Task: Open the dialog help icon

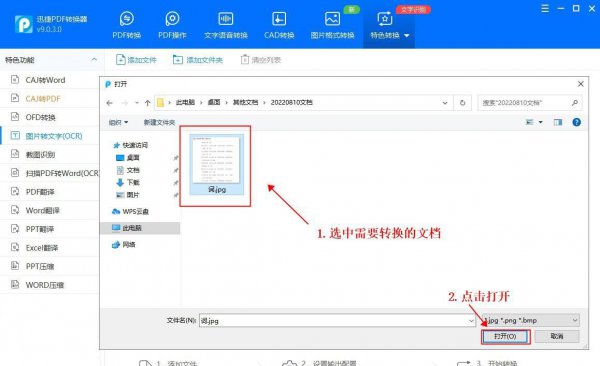Action: coord(576,122)
